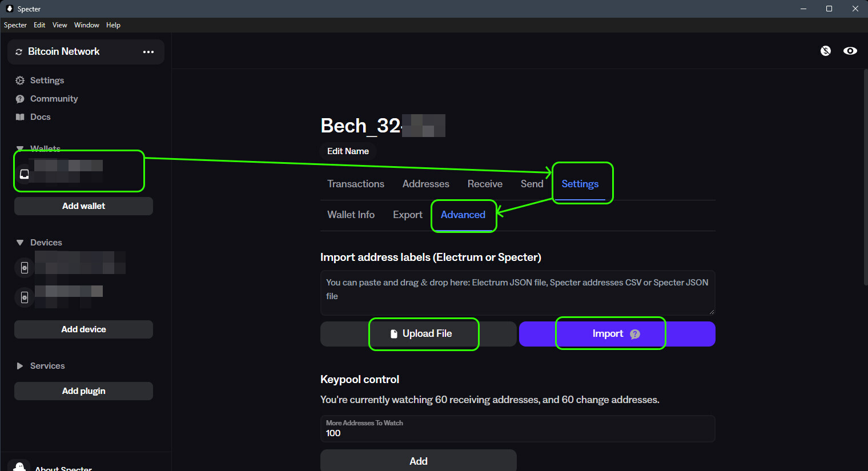868x471 pixels.
Task: Open the Edit menu
Action: click(x=39, y=25)
